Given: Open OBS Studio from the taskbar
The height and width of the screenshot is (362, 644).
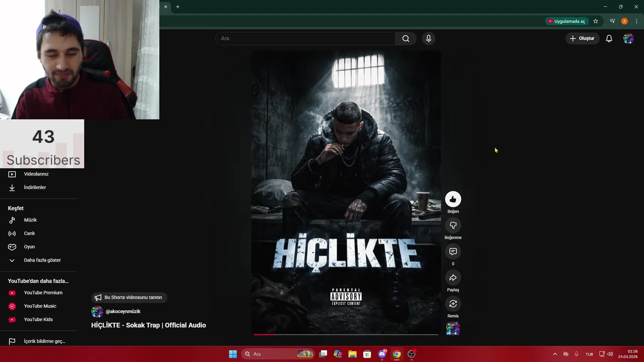Looking at the screenshot, I should point(412,354).
